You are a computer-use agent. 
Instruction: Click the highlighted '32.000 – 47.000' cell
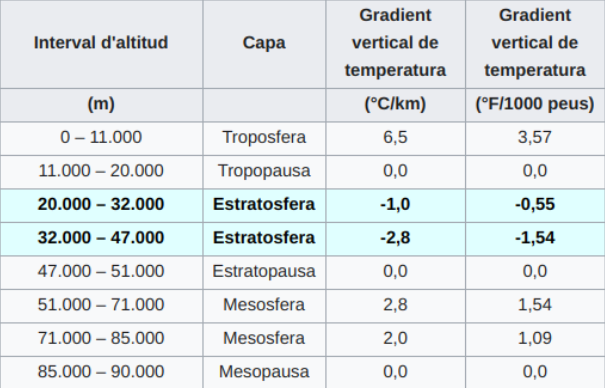tap(101, 238)
